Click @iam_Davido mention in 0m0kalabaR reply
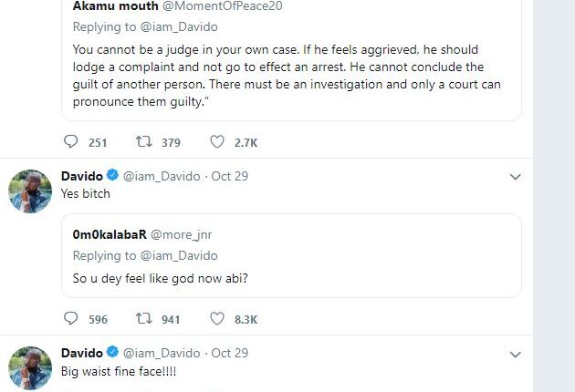Screen dimensions: 575x392 [180, 255]
